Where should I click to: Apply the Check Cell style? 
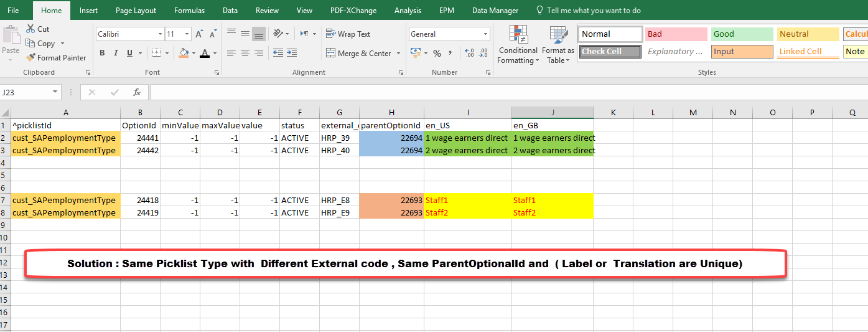pos(611,52)
